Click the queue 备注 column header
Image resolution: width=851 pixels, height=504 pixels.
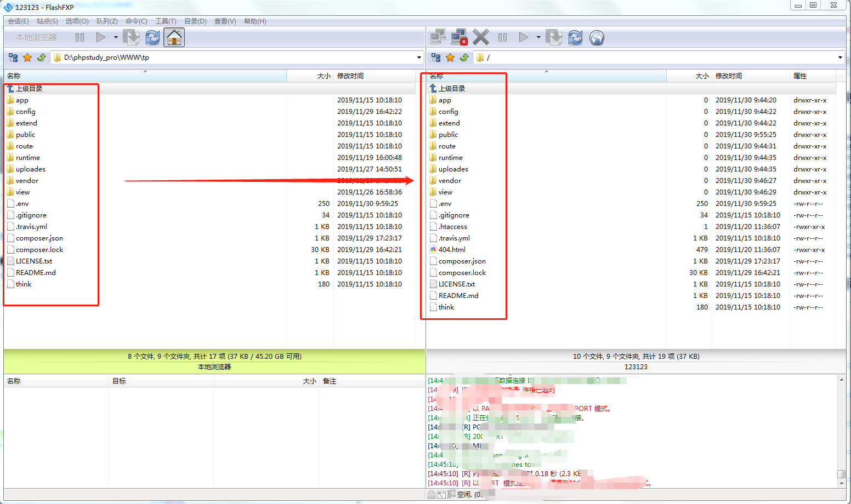(372, 381)
